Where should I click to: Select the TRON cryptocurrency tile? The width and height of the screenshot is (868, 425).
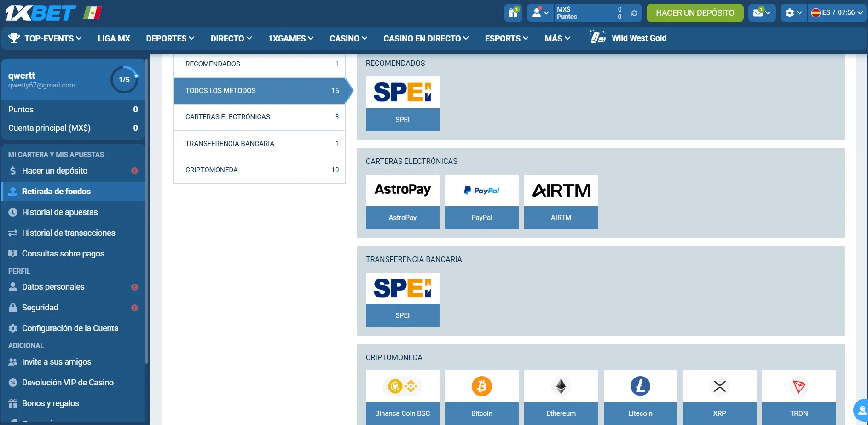[799, 397]
